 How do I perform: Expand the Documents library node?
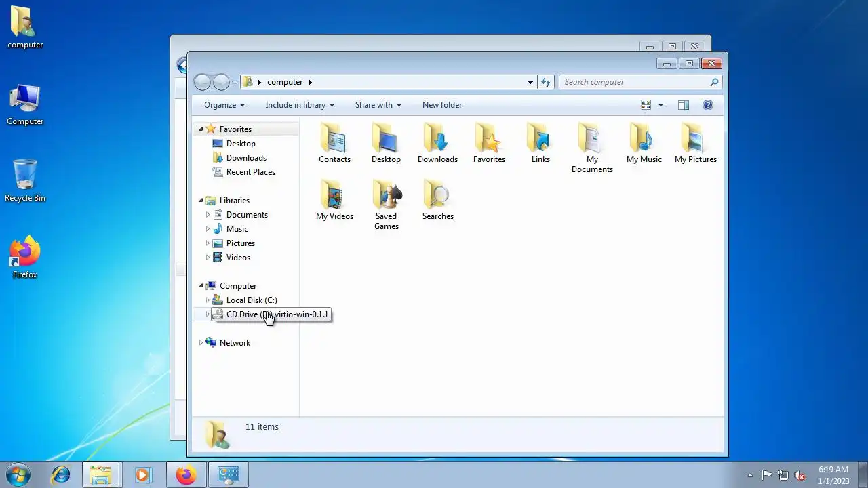click(208, 215)
